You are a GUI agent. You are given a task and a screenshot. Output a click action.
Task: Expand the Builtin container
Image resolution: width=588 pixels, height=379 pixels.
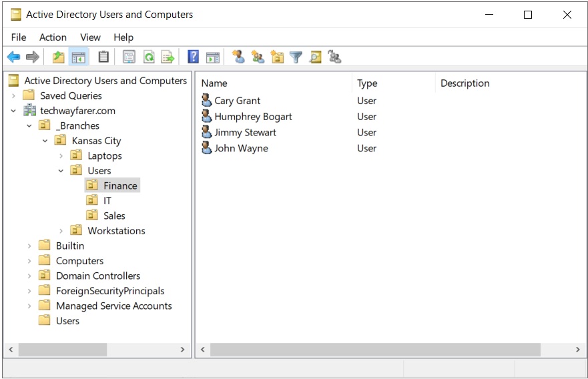(x=29, y=246)
